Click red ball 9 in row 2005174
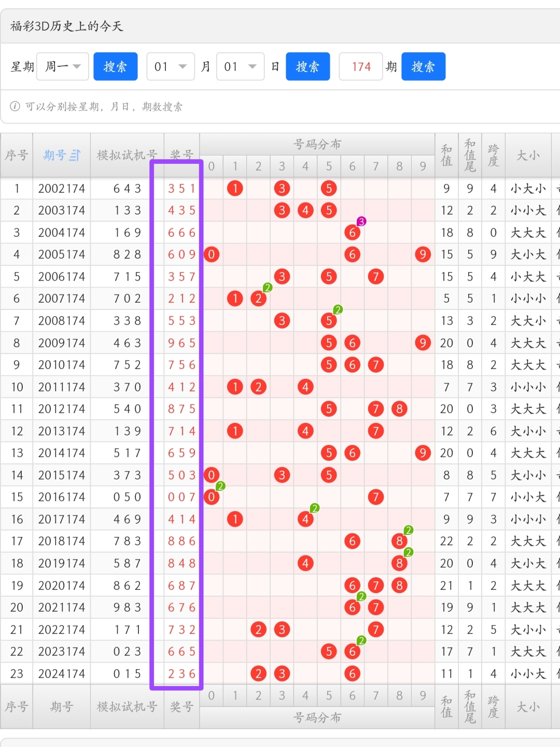The height and width of the screenshot is (747, 560). click(423, 255)
